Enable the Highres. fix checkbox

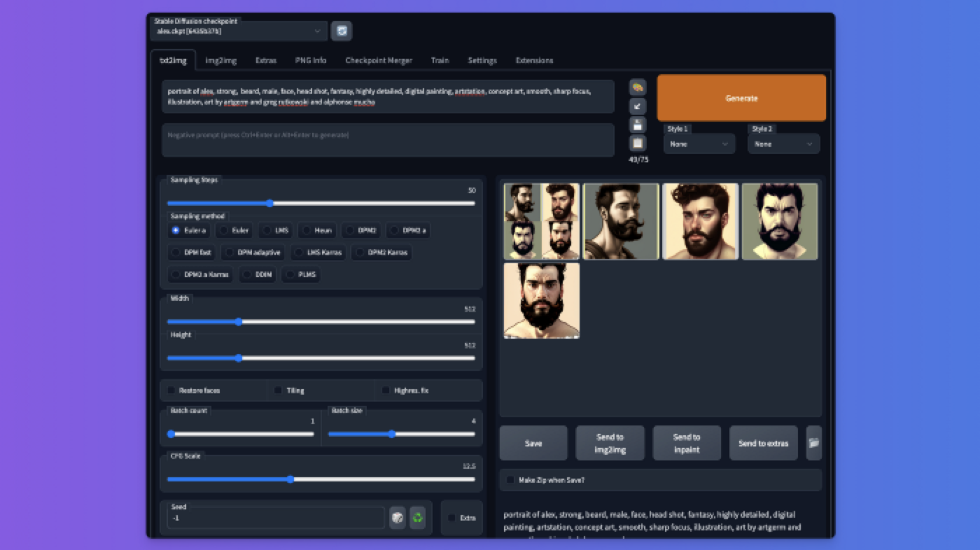[386, 390]
